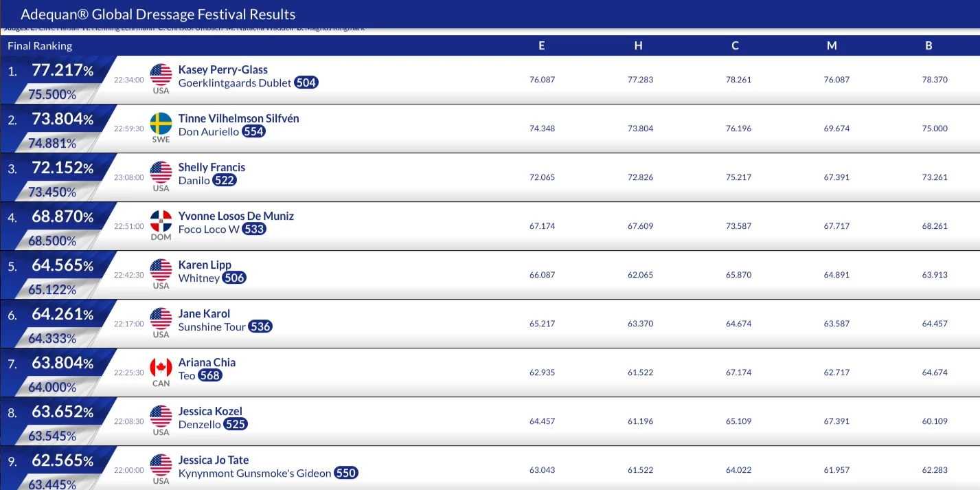Click the Final Ranking header label
This screenshot has width=980, height=490.
click(40, 46)
